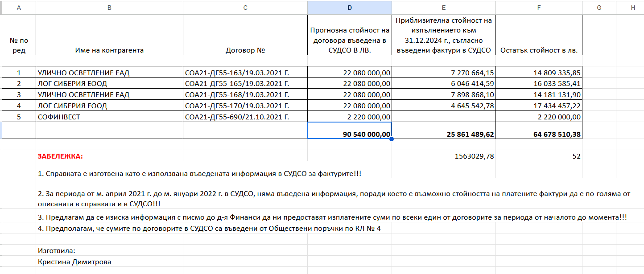
Task: Click ЛОГ СИБЕРИЯ ЕООД in row 4
Action: pos(110,106)
